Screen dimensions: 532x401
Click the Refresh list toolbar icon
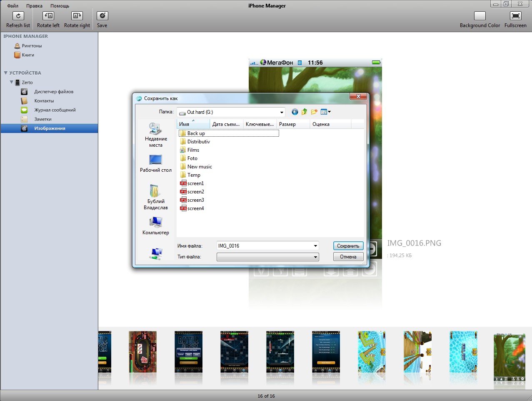click(18, 16)
